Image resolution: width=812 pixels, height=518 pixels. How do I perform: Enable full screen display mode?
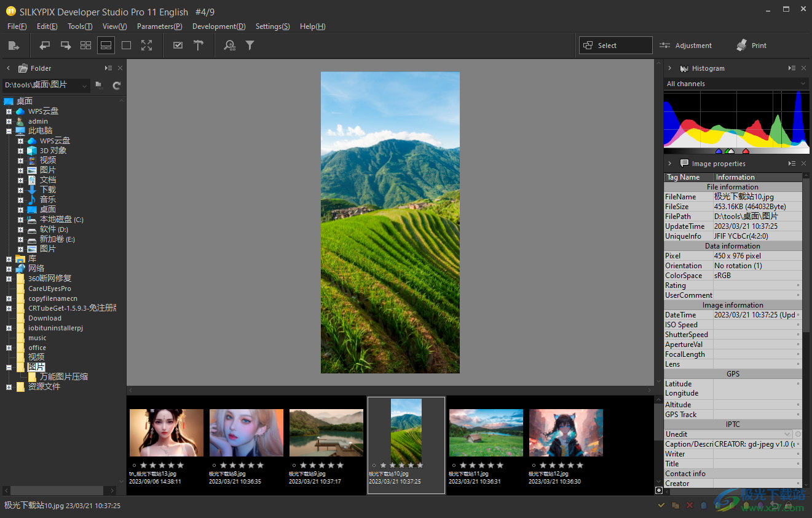tap(147, 45)
